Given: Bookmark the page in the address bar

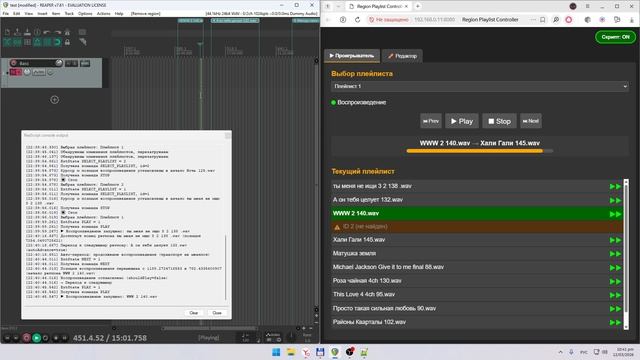Looking at the screenshot, I should point(542,20).
